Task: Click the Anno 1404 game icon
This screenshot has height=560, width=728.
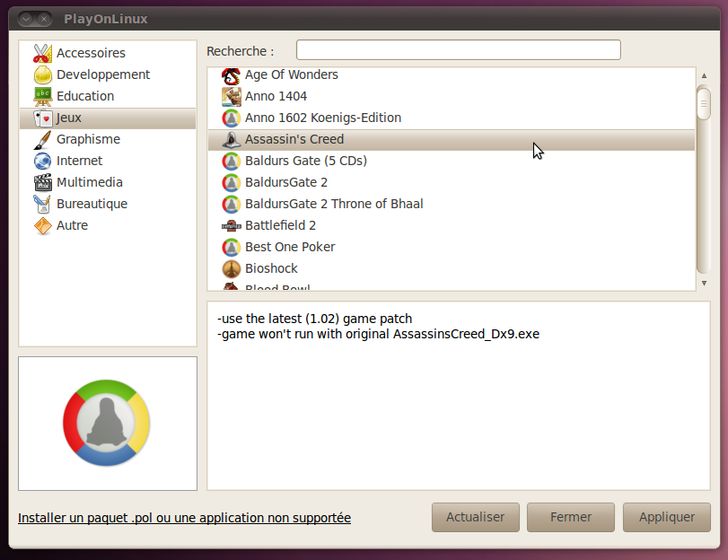Action: click(x=232, y=97)
